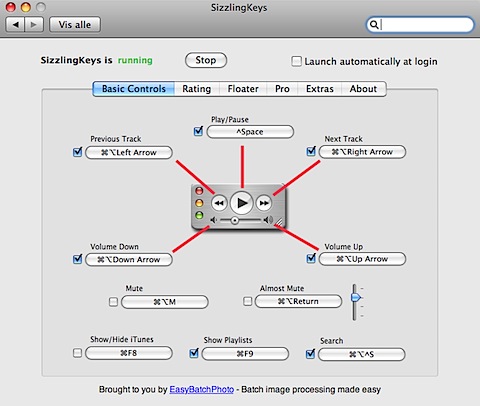Click in the toolbar search field
The image size is (480, 406).
pyautogui.click(x=420, y=25)
